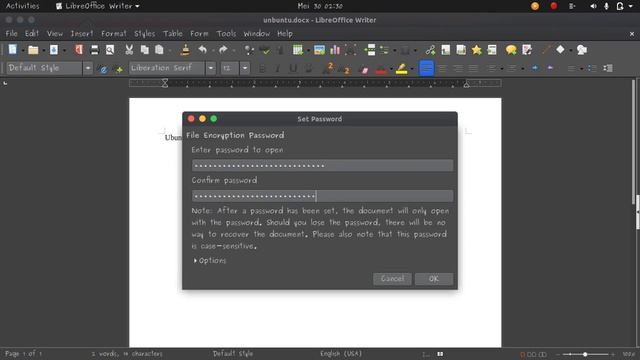This screenshot has width=640, height=360.
Task: Open the font color dropdown arrow
Action: pos(391,69)
